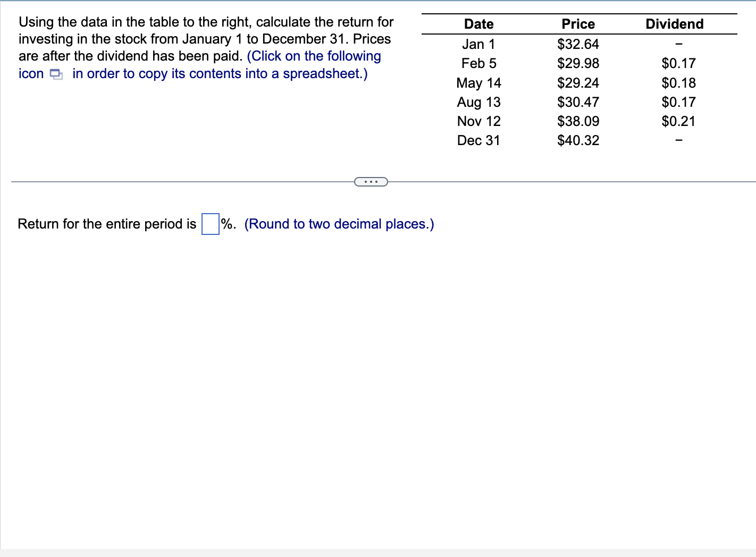Click the return percentage answer box

(211, 224)
